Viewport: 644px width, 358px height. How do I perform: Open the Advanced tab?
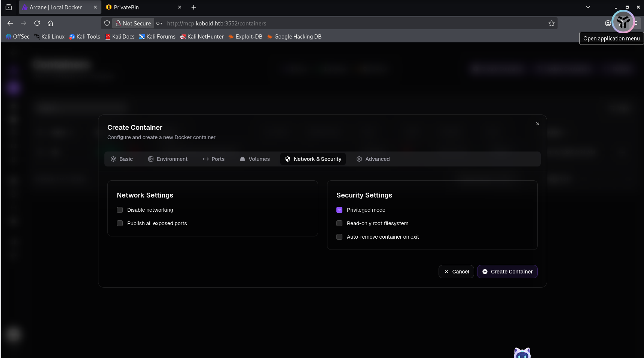(x=373, y=159)
